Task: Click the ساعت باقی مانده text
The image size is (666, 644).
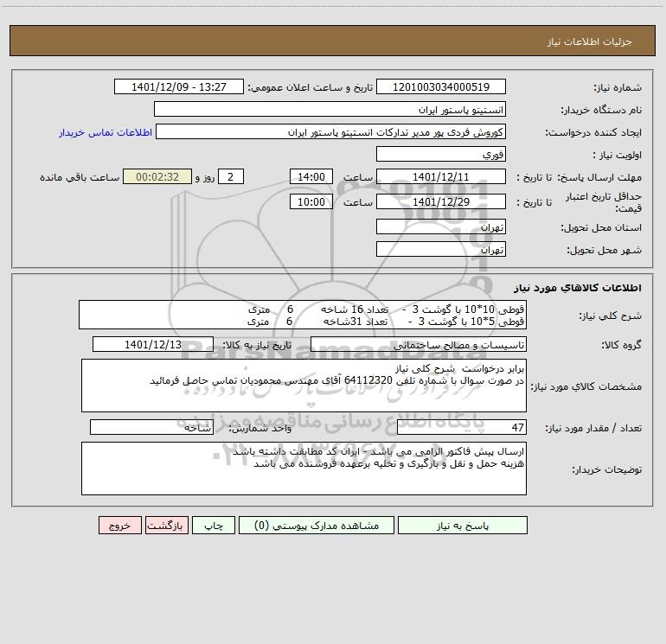Action: (80, 177)
